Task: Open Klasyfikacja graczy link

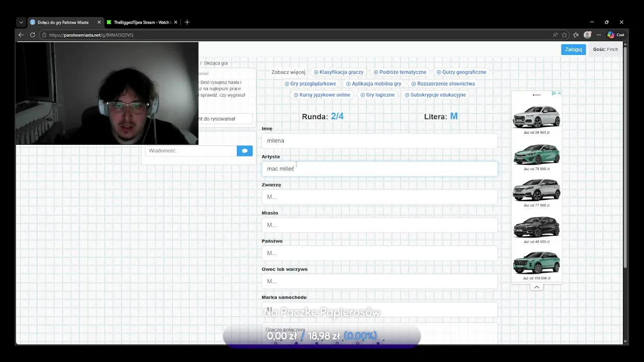Action: click(339, 72)
